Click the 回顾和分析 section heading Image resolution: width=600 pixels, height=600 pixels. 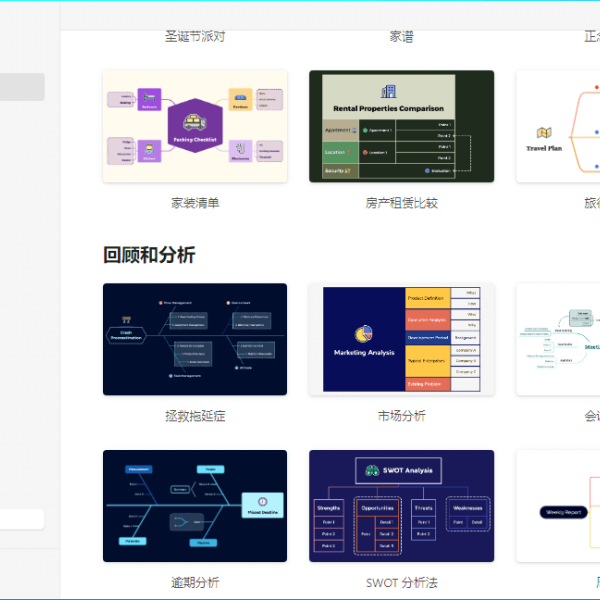(x=149, y=255)
